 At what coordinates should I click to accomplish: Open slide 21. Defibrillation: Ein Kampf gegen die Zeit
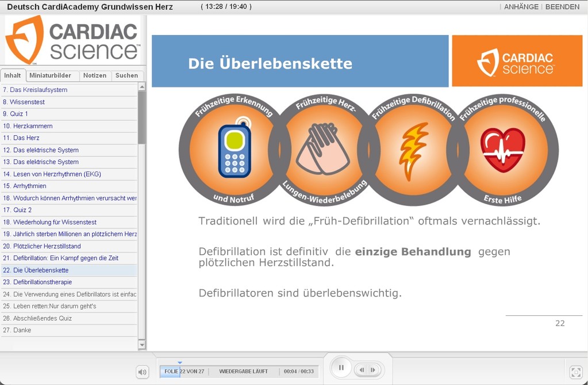pyautogui.click(x=69, y=258)
